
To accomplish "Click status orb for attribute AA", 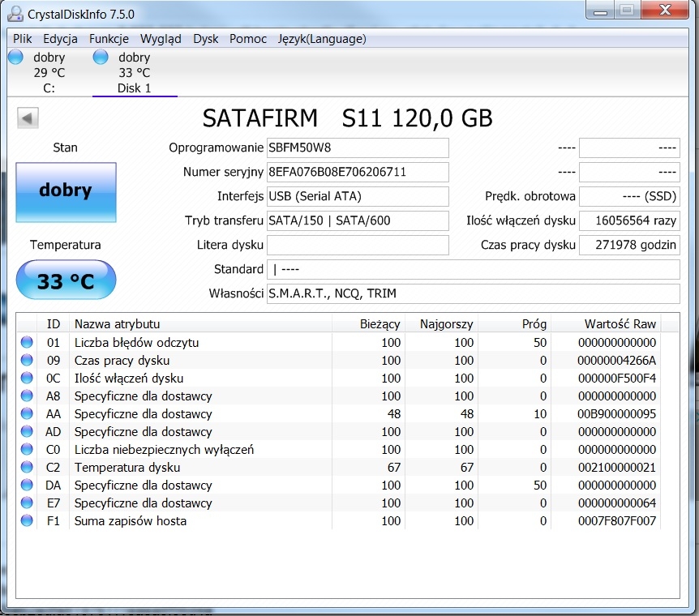I will 27,413.
